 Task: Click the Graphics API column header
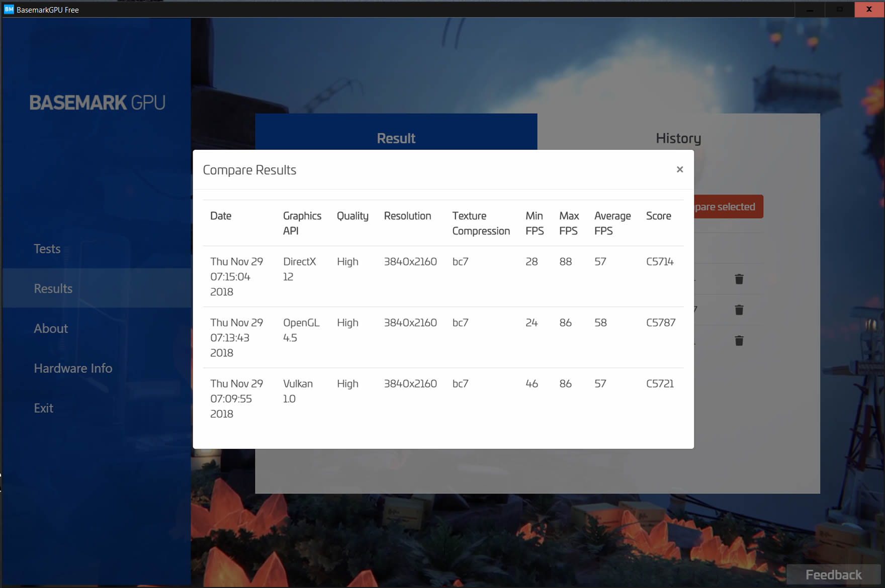point(302,223)
